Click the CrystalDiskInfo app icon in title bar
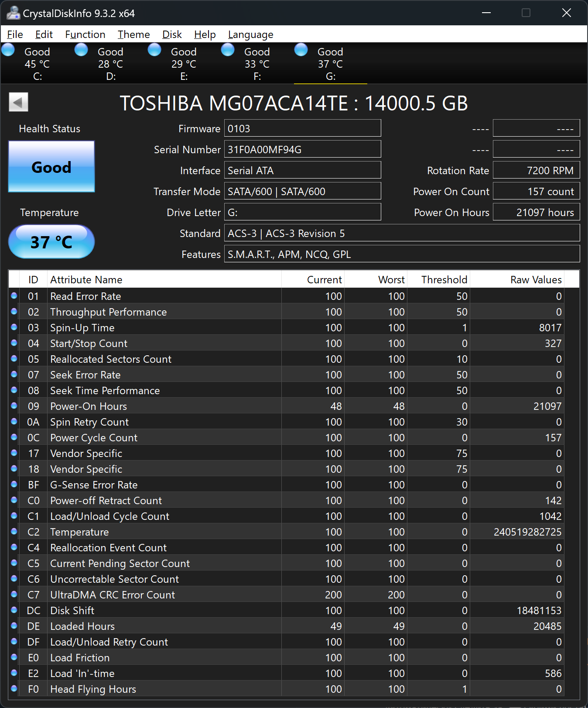The width and height of the screenshot is (588, 708). pyautogui.click(x=13, y=13)
